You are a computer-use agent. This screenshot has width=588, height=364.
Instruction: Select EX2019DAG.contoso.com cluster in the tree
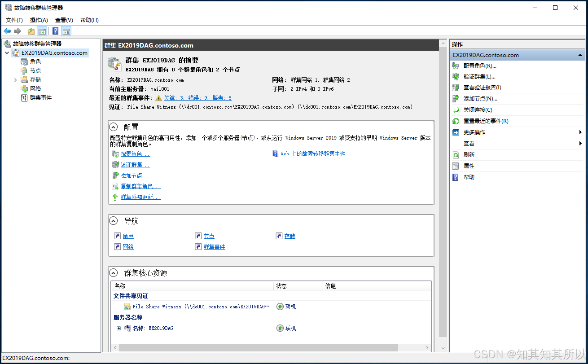click(x=54, y=53)
